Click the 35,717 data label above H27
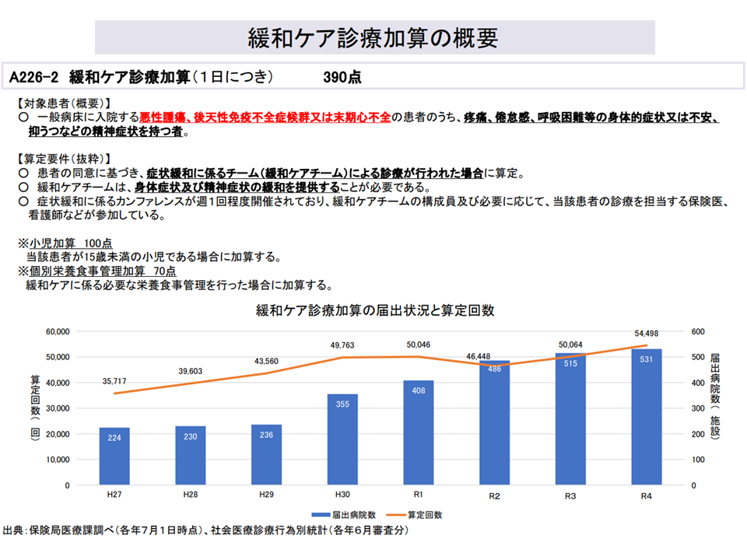The width and height of the screenshot is (747, 560). tap(114, 381)
